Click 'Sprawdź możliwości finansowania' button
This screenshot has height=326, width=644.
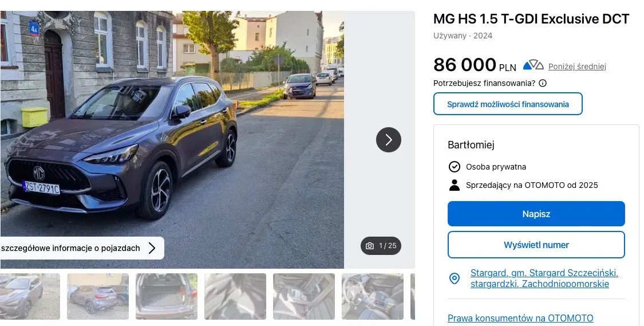click(x=508, y=104)
